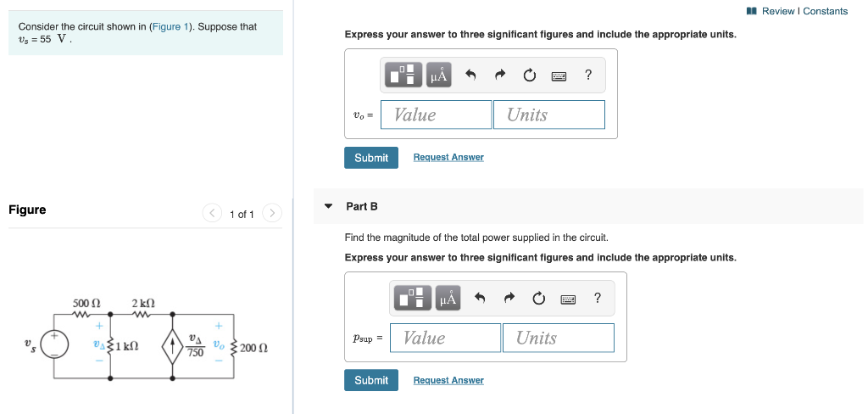
Task: Click redo arrow in the vo answer toolbar
Action: click(x=500, y=75)
